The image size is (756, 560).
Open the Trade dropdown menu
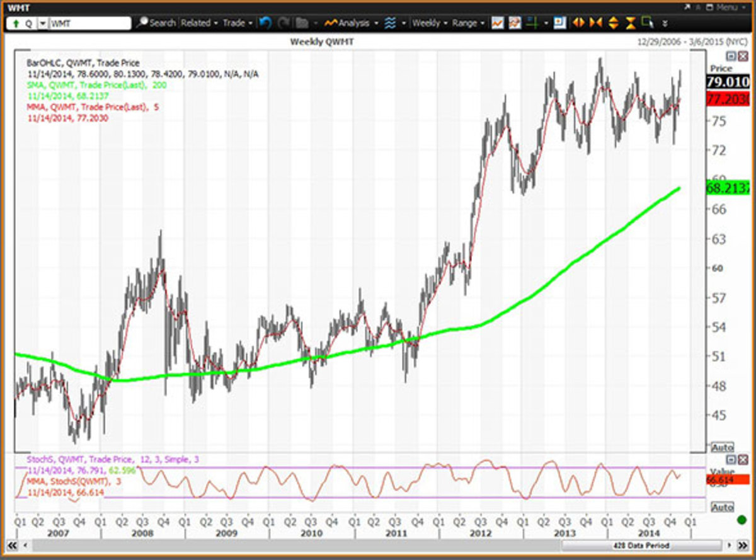237,23
